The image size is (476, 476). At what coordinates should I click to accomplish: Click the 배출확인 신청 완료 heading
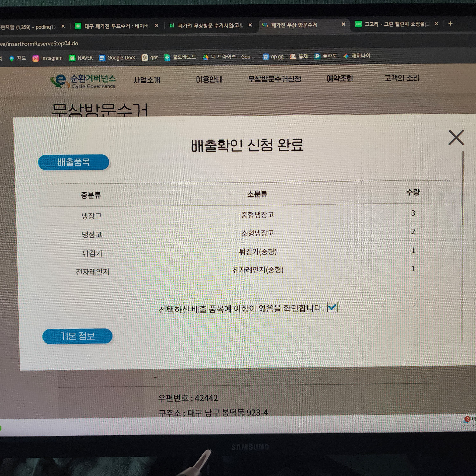[247, 145]
